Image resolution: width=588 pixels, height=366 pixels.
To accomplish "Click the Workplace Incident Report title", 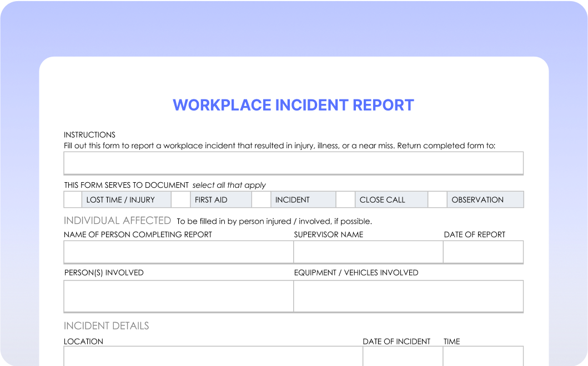I will (x=293, y=105).
